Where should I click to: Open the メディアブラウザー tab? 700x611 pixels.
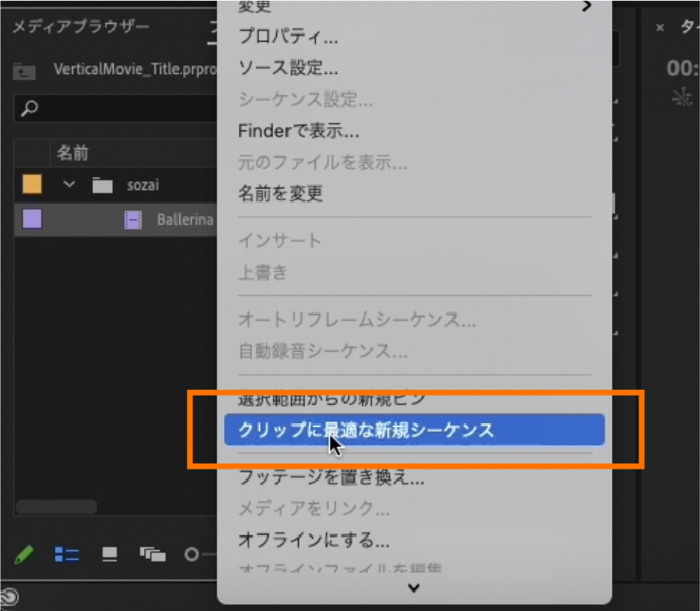(x=81, y=27)
